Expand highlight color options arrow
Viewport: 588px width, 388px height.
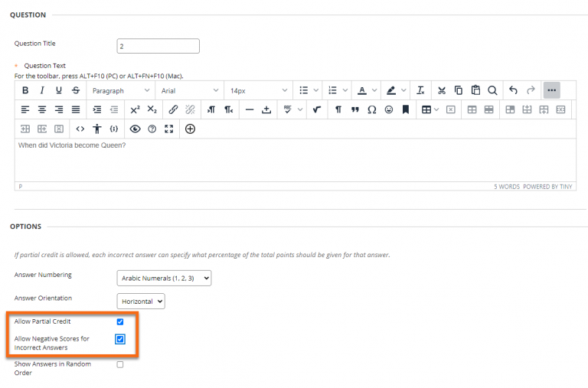pos(403,90)
